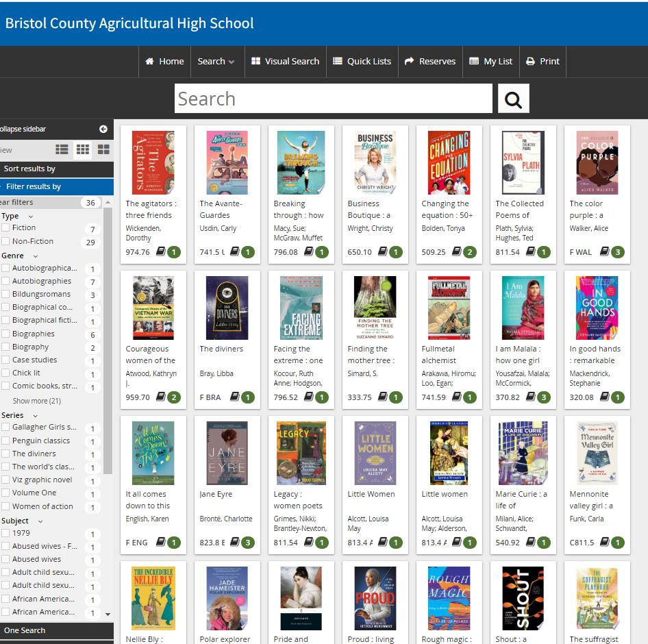
Task: Open My List in the navigation
Action: 491,61
